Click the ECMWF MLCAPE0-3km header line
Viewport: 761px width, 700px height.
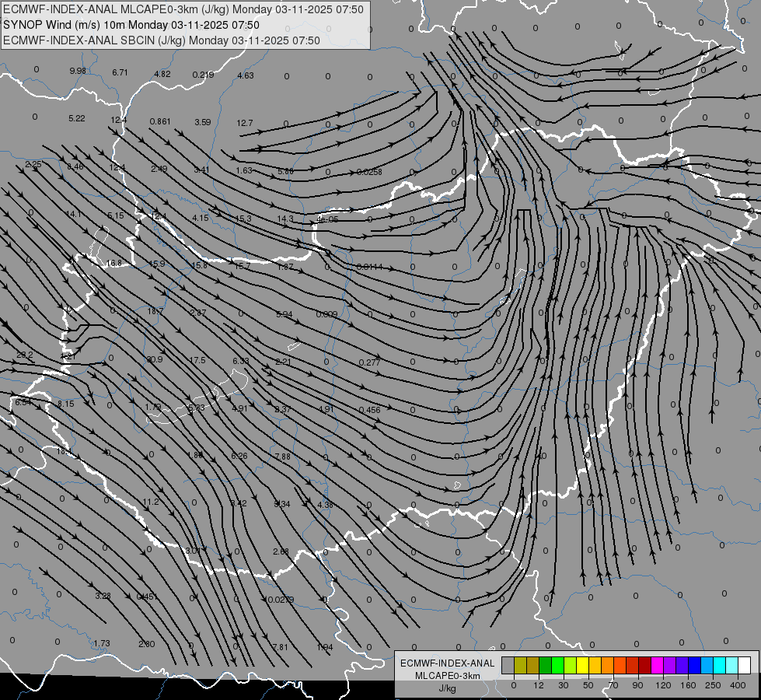coord(183,9)
